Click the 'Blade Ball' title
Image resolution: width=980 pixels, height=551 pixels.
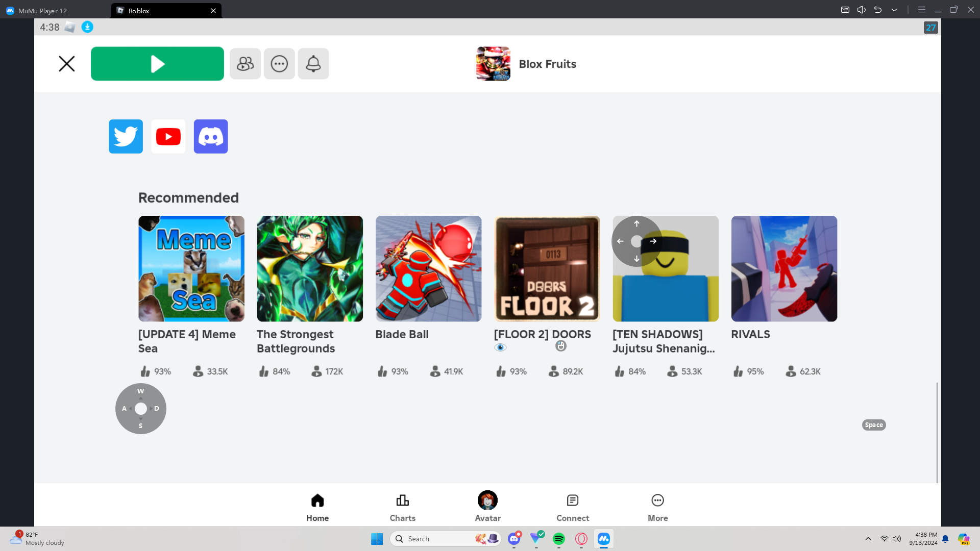(402, 334)
